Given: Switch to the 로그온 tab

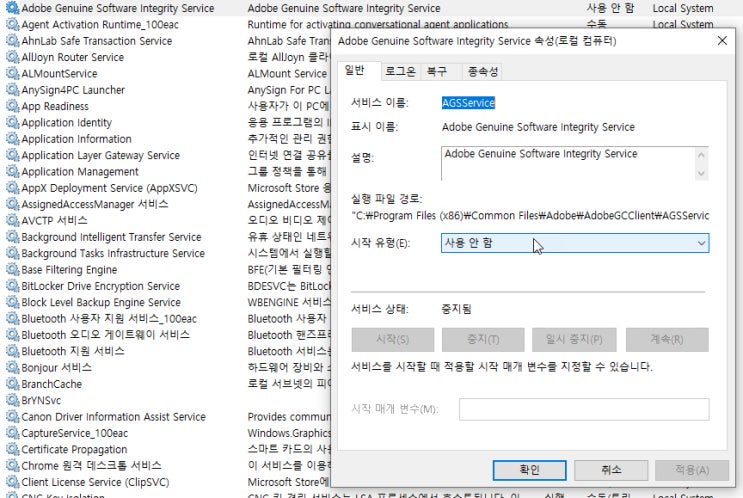Looking at the screenshot, I should [x=400, y=72].
